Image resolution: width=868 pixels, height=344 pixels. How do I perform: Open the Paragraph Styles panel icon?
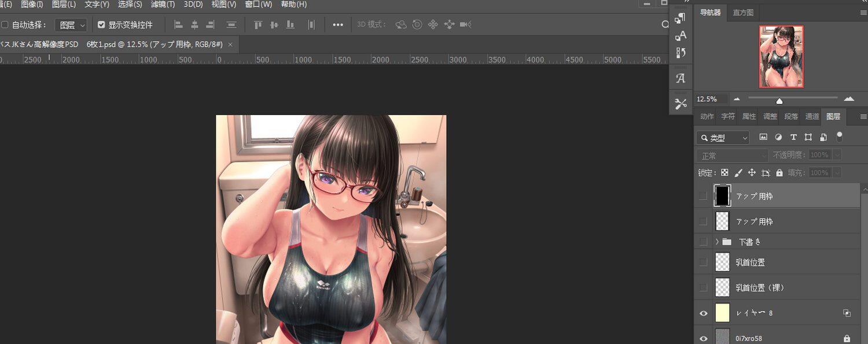click(x=681, y=18)
